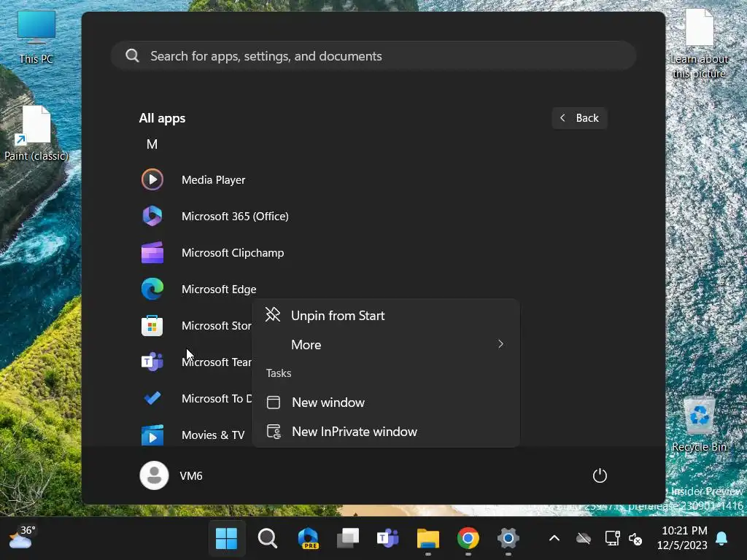Select This PC desktop icon
Screen dimensions: 747x560
coord(36,37)
